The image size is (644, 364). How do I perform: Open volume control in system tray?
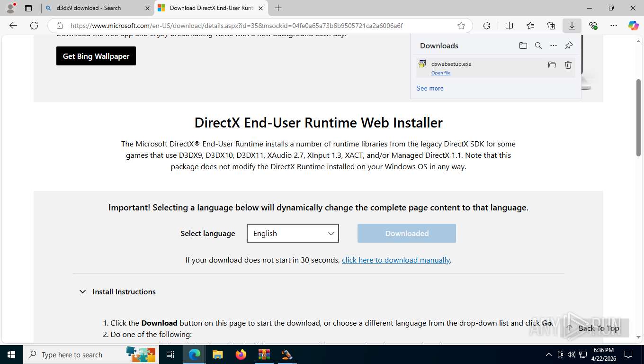[571, 355]
